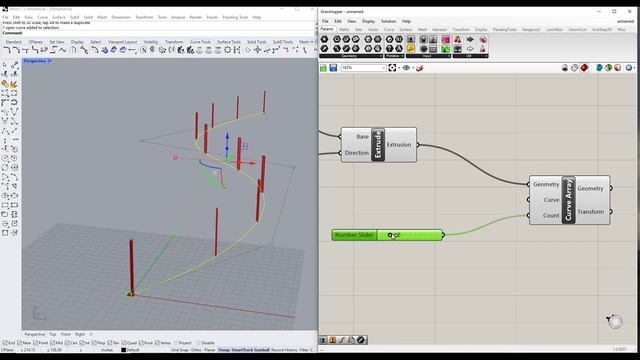Enable the Disable osnap checkbox
640x360 pixels.
point(199,343)
